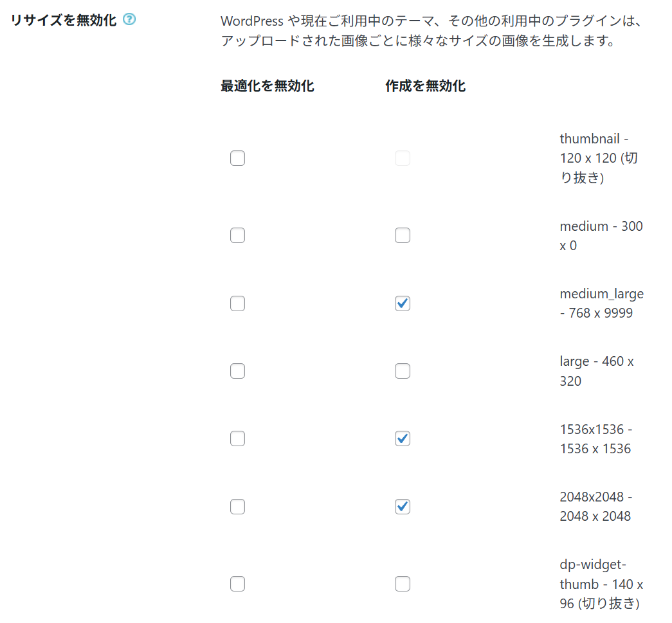The image size is (672, 623).
Task: Tick 作成を無効化 for large 460 x 320
Action: 403,371
